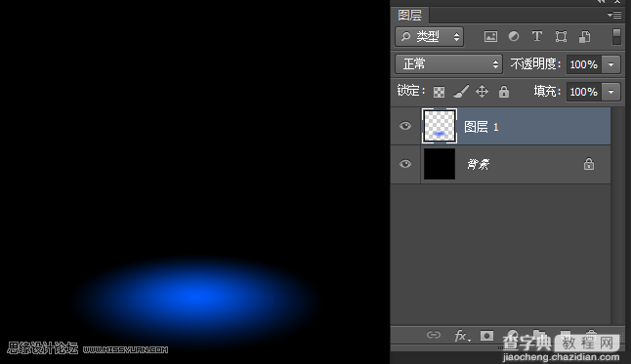The width and height of the screenshot is (631, 364).
Task: Select the 图层 1 layer thumbnail
Action: point(440,126)
